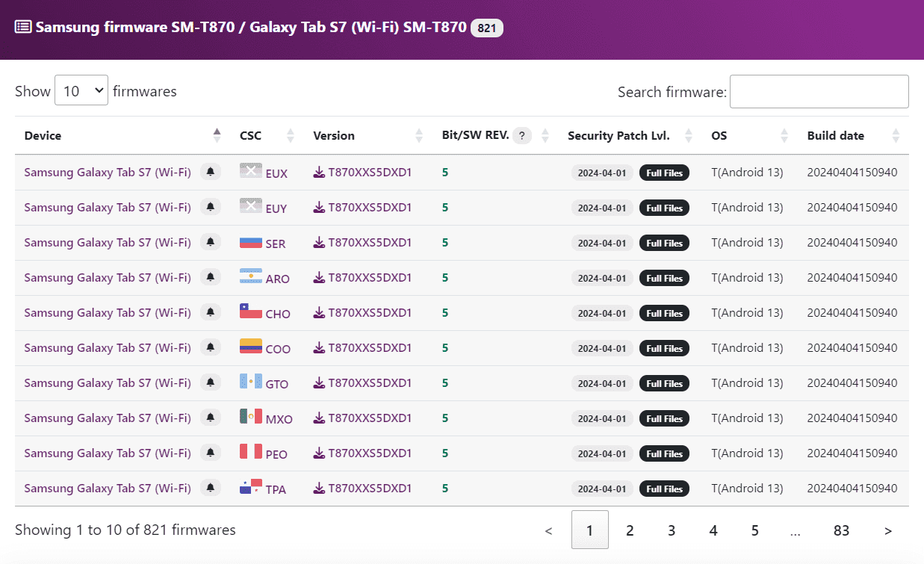
Task: Click the Colombia flag next to COO
Action: point(251,347)
